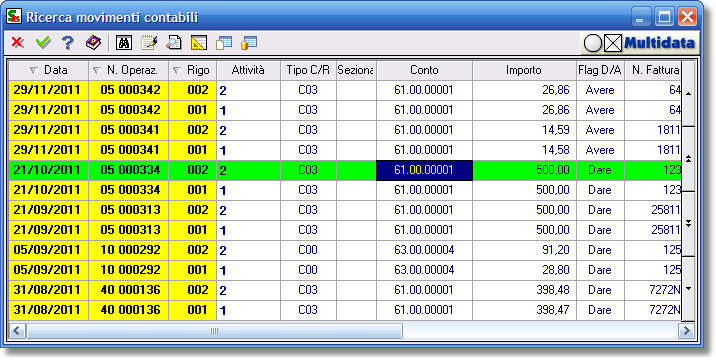Sort by the Rigo column header
716x360 pixels.
click(192, 70)
